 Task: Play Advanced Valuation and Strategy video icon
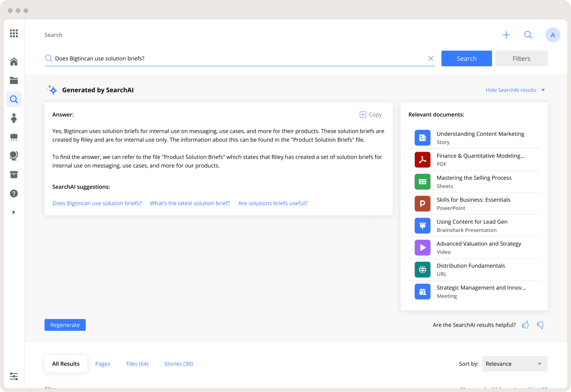click(422, 247)
